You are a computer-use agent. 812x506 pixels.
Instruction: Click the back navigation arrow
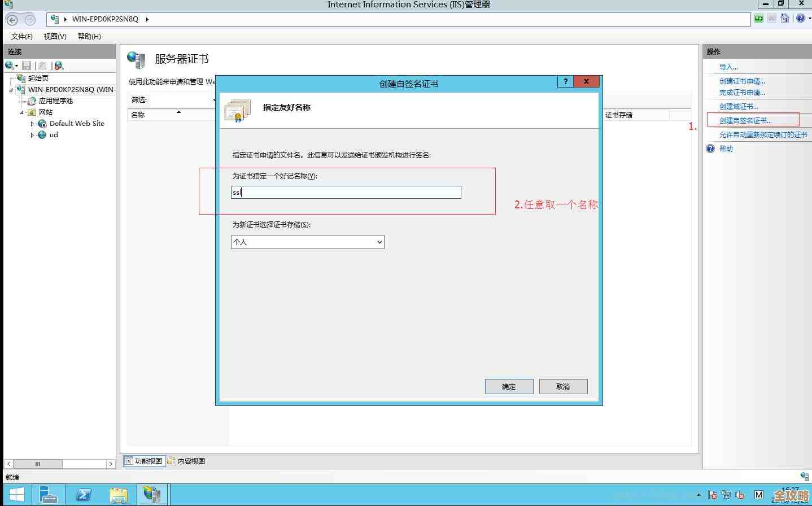pyautogui.click(x=11, y=18)
